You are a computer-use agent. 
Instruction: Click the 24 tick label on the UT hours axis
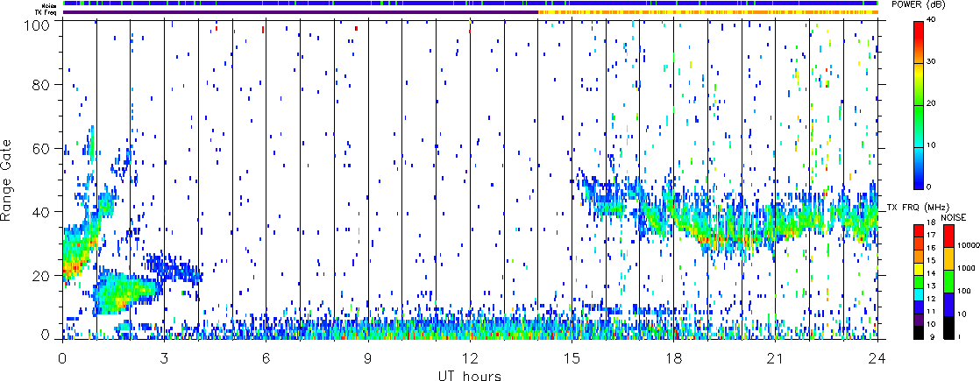(x=877, y=357)
